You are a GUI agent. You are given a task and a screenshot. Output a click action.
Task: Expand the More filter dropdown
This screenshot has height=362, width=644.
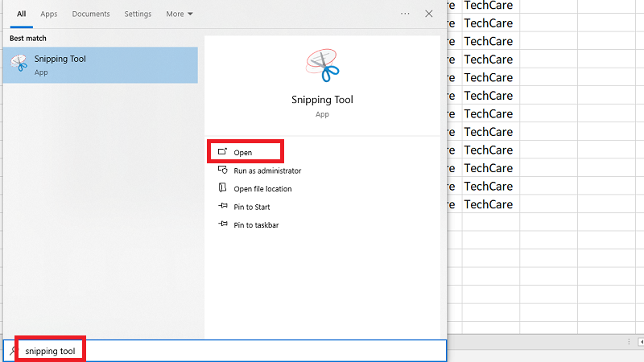pos(180,14)
